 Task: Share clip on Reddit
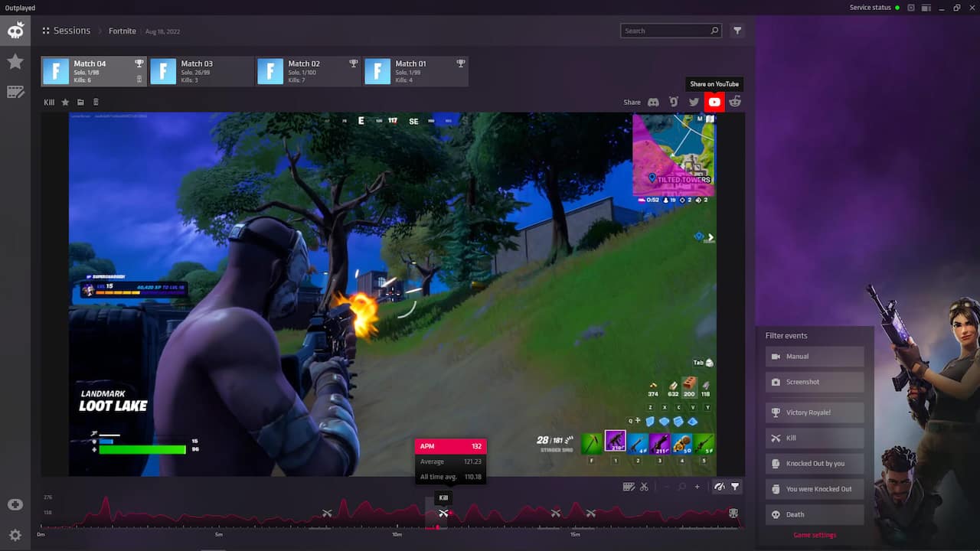click(x=735, y=102)
